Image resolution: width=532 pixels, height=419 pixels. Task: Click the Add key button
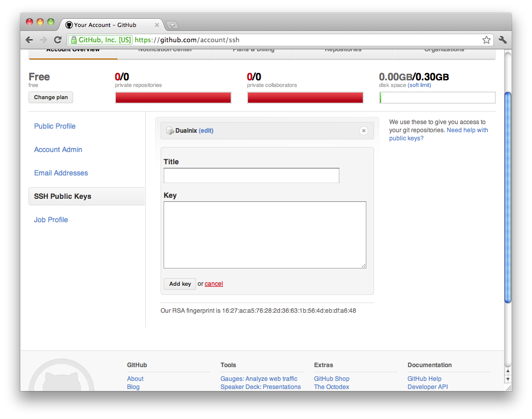180,284
